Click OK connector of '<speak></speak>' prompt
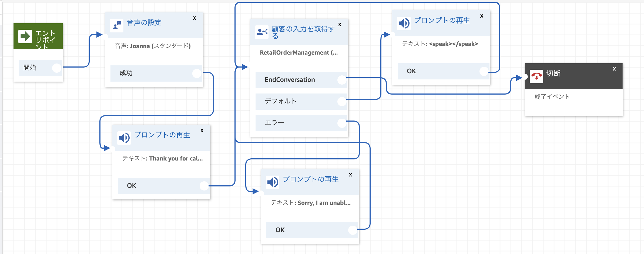644x254 pixels. 484,71
